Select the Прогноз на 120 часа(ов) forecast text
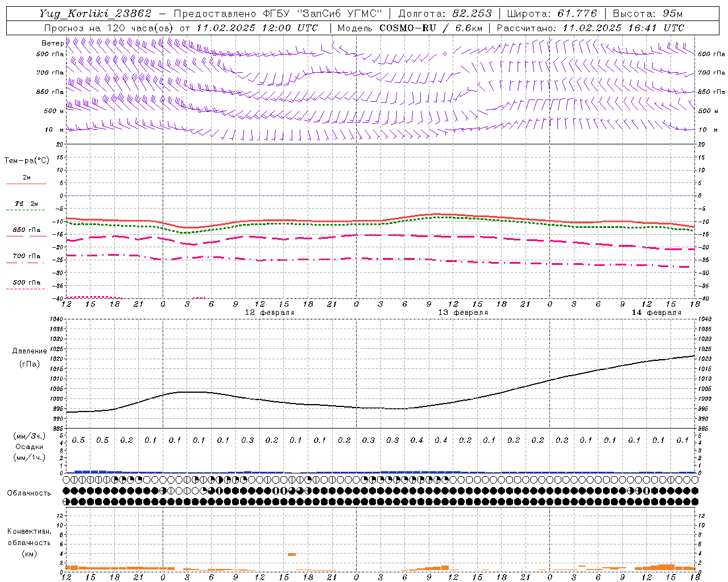728x582 pixels. [109, 28]
